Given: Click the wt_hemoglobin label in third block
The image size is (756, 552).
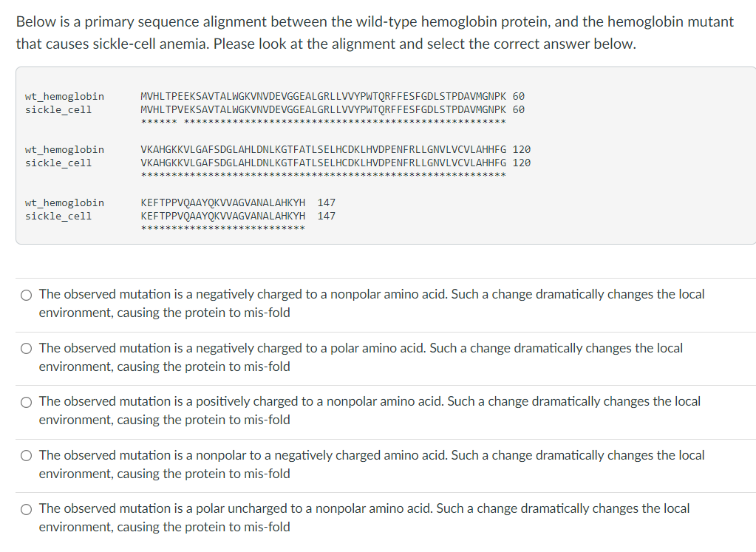Looking at the screenshot, I should [x=64, y=202].
